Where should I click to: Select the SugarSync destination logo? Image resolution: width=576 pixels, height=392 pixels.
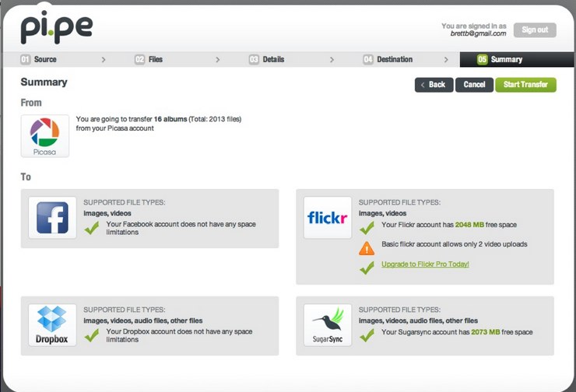[328, 325]
